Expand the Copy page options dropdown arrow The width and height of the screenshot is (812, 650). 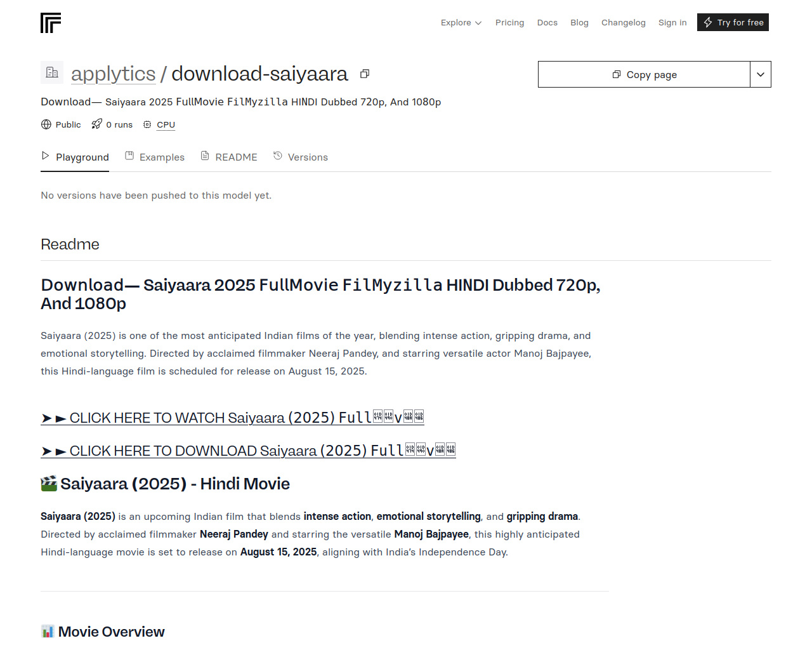761,74
